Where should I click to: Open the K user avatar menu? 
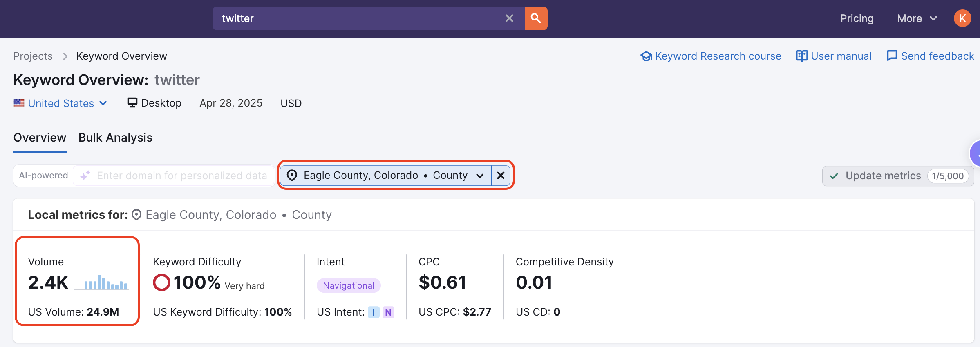point(962,18)
